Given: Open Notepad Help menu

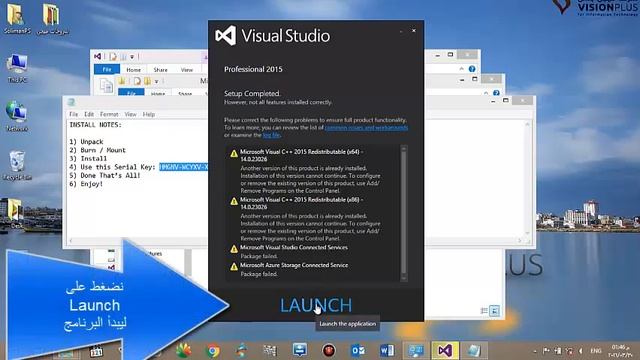Looking at the screenshot, I should coord(149,114).
